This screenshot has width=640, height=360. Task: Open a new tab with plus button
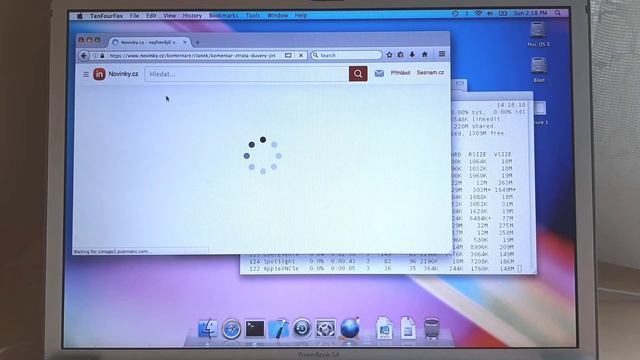[198, 42]
